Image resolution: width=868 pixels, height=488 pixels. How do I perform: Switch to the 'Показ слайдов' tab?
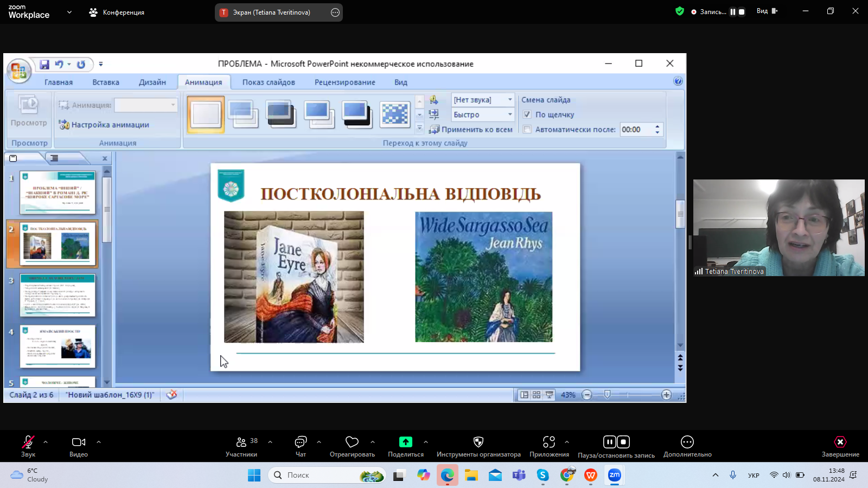(x=269, y=82)
